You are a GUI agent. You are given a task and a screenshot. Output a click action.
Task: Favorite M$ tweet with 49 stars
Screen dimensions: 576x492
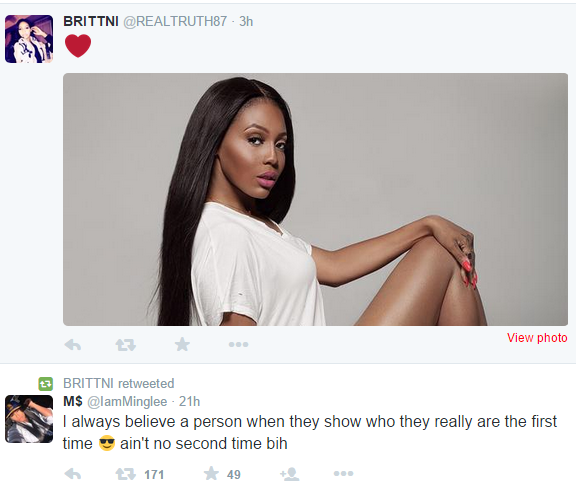(211, 474)
